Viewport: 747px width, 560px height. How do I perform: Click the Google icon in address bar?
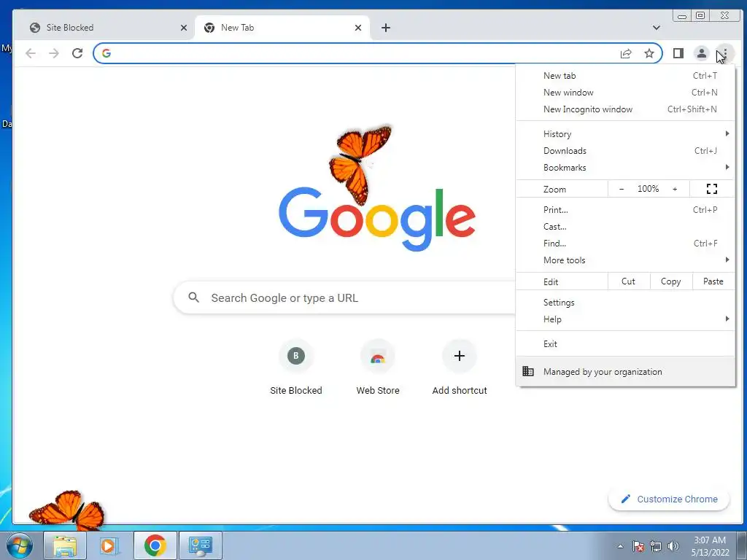(x=107, y=53)
